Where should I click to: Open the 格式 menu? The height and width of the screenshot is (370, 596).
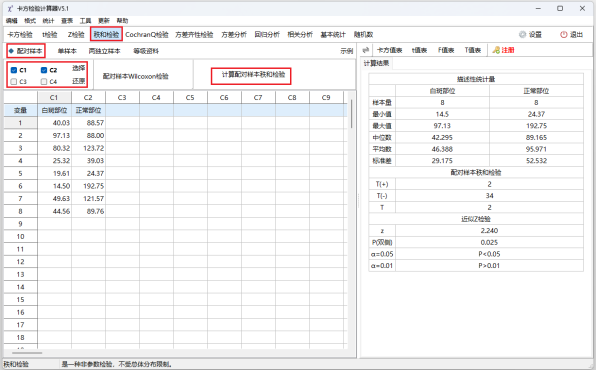[x=30, y=21]
